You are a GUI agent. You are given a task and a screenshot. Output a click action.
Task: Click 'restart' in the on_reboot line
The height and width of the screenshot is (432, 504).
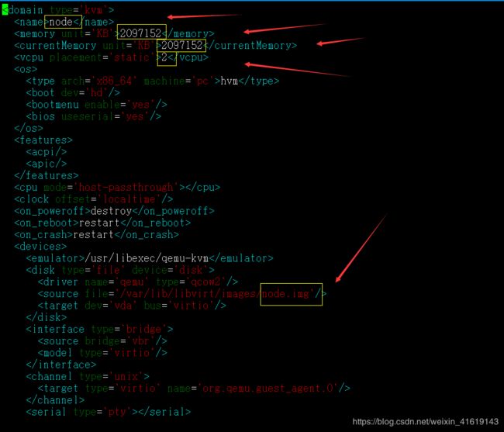(99, 223)
